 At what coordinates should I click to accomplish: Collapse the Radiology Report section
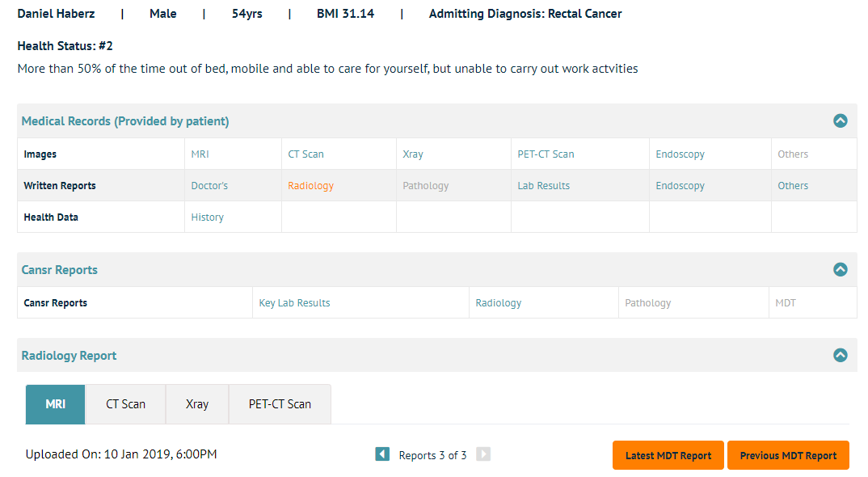840,355
